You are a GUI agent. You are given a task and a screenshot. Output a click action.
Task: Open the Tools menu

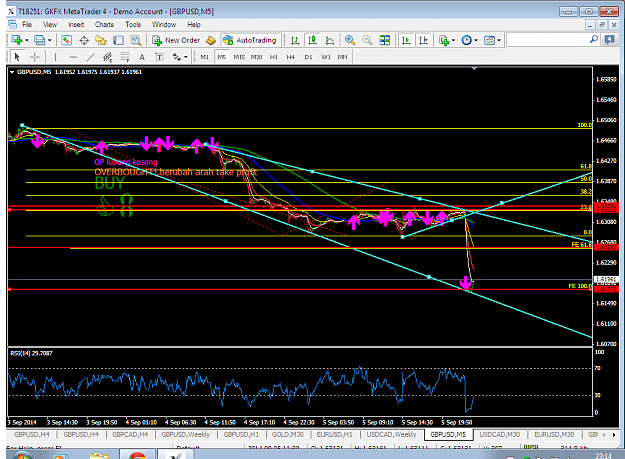133,24
